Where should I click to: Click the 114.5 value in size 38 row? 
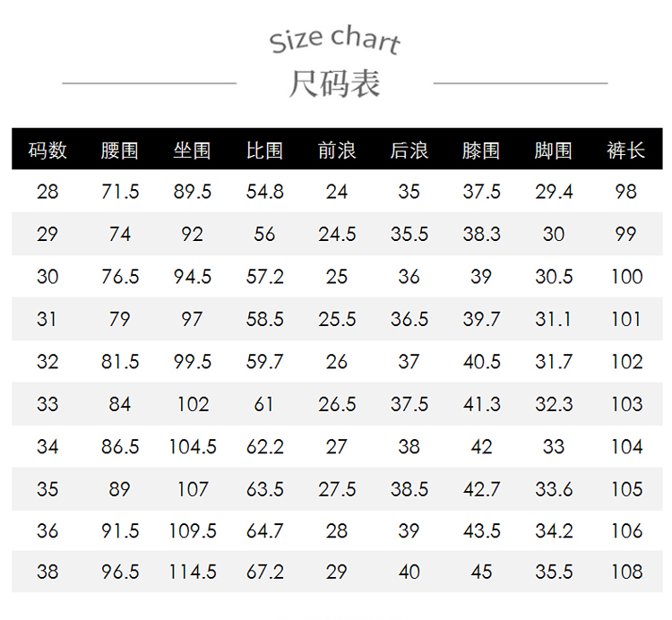(192, 572)
